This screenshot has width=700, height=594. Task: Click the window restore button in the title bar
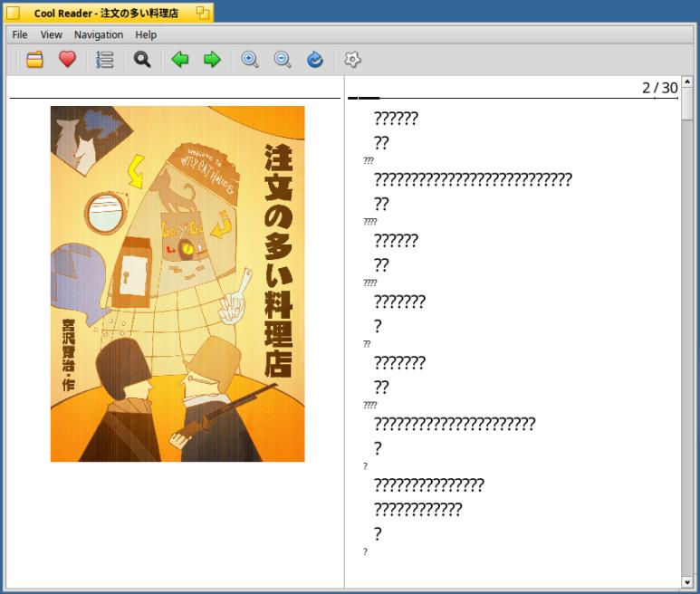(203, 13)
